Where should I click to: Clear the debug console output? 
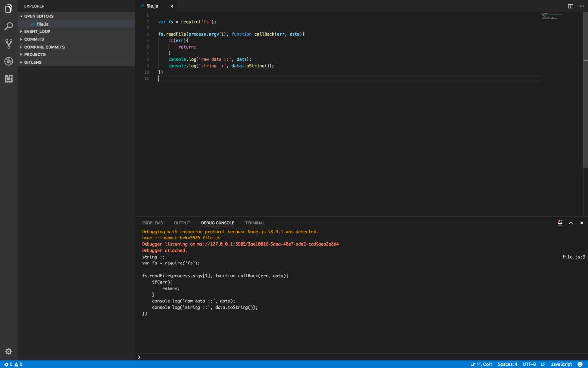tap(560, 223)
